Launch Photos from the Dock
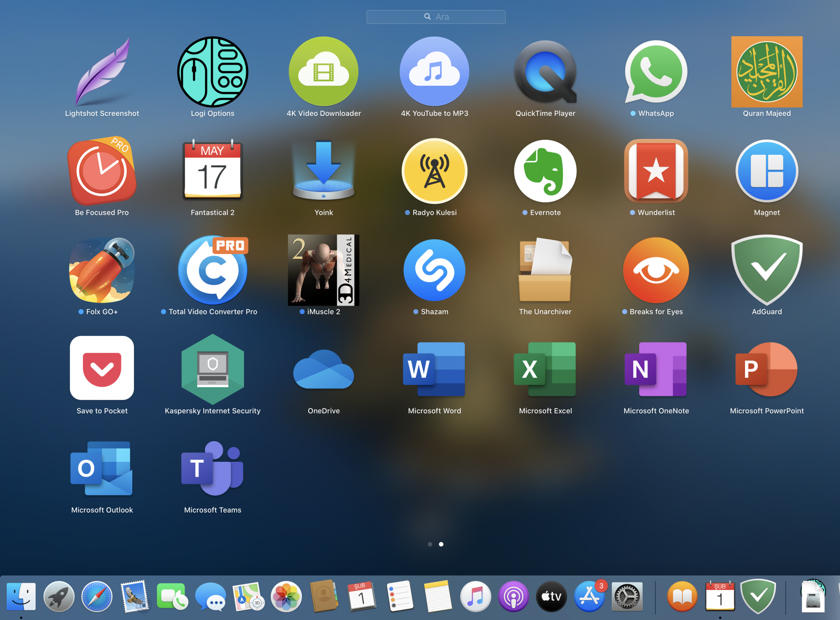Image resolution: width=840 pixels, height=620 pixels. [x=286, y=596]
